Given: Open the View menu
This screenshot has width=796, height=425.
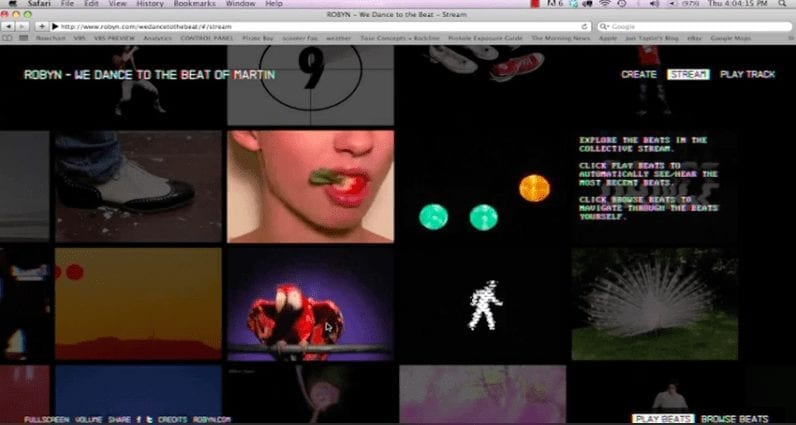Looking at the screenshot, I should (x=117, y=4).
